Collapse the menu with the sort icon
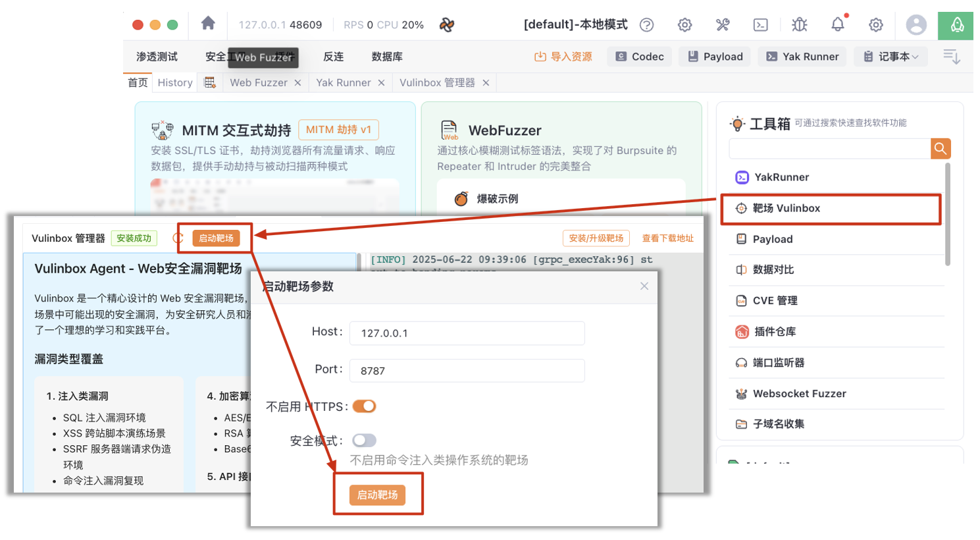Viewport: 980px width, 540px height. coord(952,57)
